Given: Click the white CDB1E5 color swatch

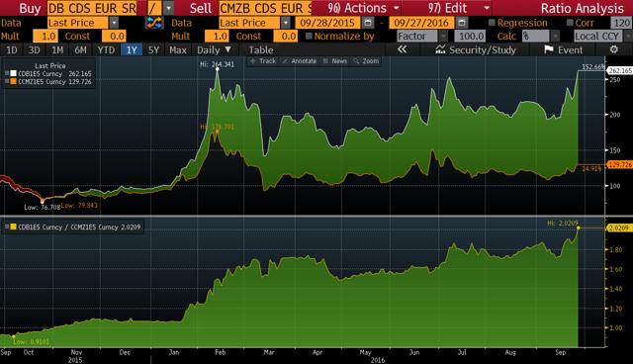Looking at the screenshot, I should click(13, 73).
